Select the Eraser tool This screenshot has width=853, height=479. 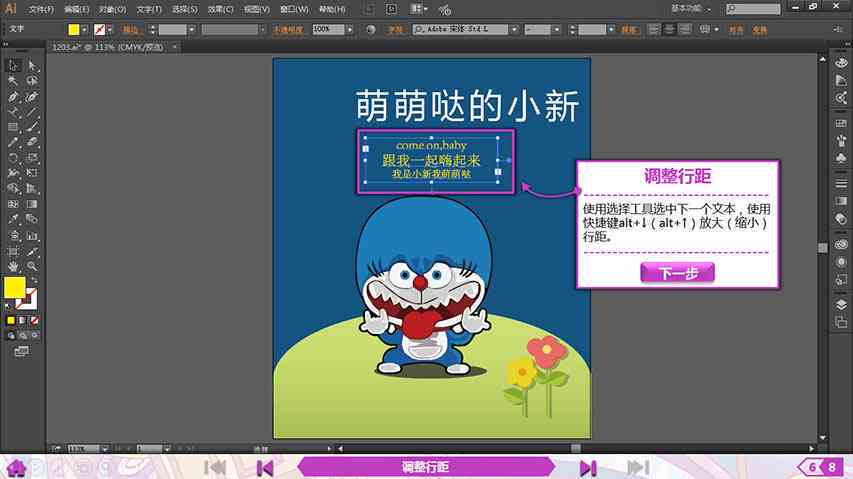tap(32, 142)
